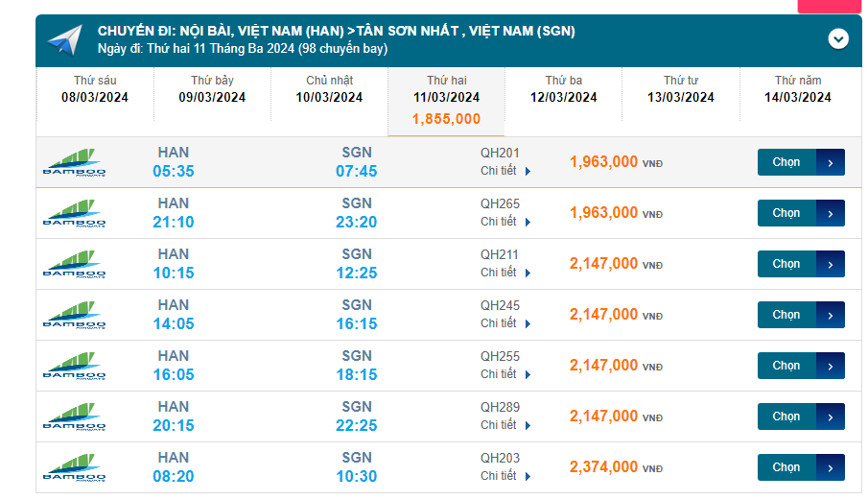Screen dimensions: 868x500
Task: Expand Chi tiết details for flight QH245
Action: tap(504, 323)
